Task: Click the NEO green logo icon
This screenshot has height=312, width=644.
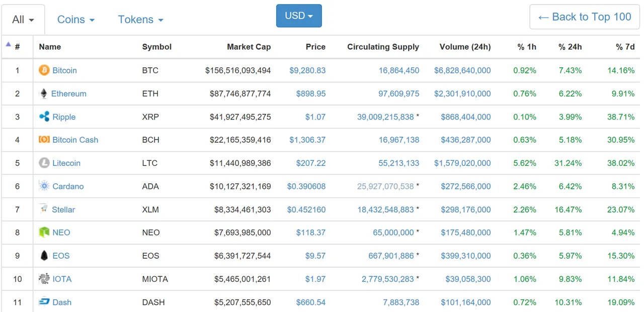Action: click(44, 232)
